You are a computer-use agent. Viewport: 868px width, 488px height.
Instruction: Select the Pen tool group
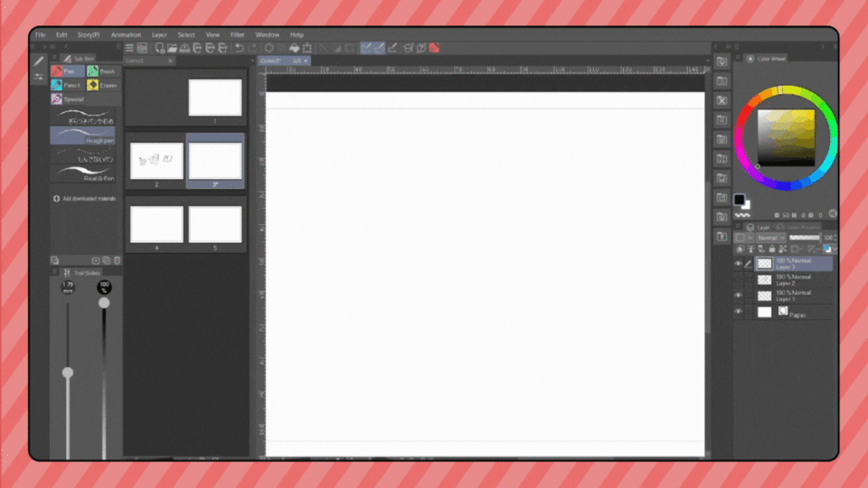click(68, 70)
